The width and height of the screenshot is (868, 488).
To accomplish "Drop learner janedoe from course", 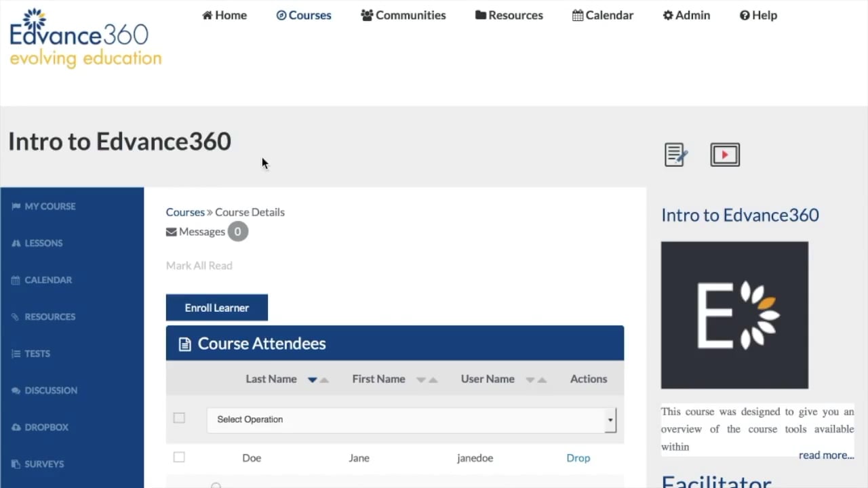I will [x=578, y=458].
